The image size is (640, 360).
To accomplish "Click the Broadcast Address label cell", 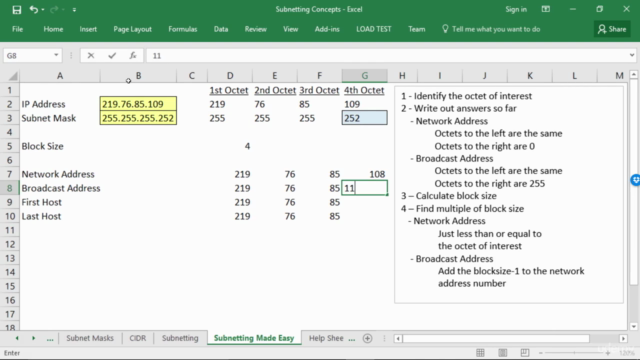I will 60,188.
